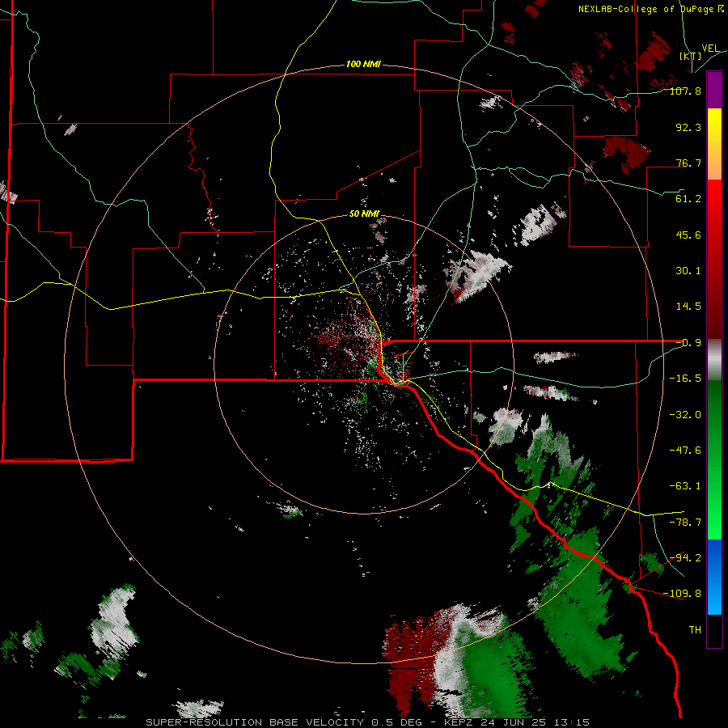
Task: Click the -94.2 legend value
Action: pyautogui.click(x=685, y=557)
